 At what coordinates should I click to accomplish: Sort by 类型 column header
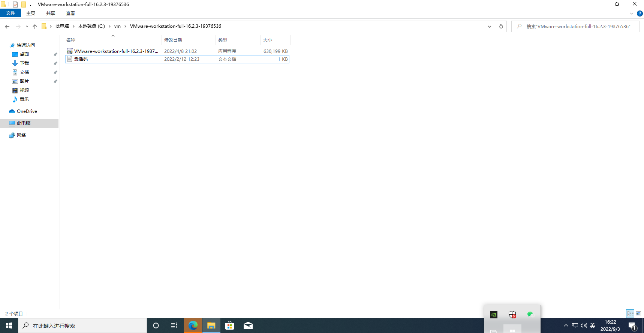[x=238, y=40]
